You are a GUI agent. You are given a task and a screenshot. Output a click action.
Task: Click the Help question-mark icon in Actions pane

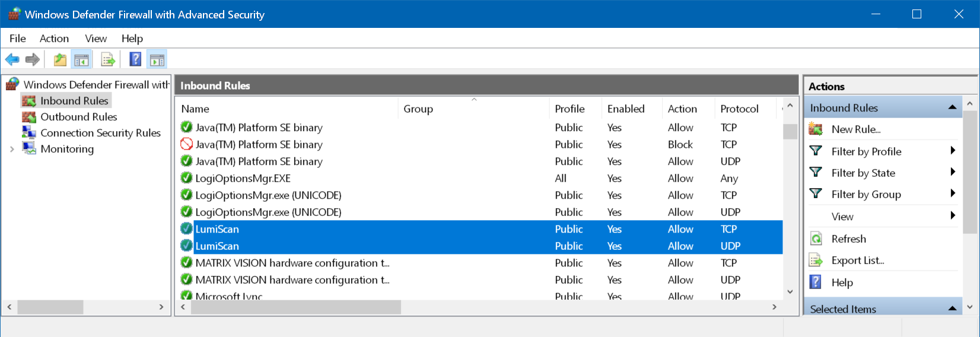pos(816,282)
